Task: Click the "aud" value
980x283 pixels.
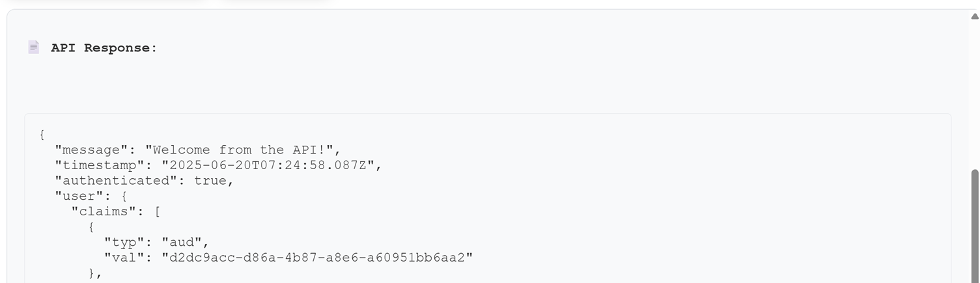Action: tap(182, 242)
